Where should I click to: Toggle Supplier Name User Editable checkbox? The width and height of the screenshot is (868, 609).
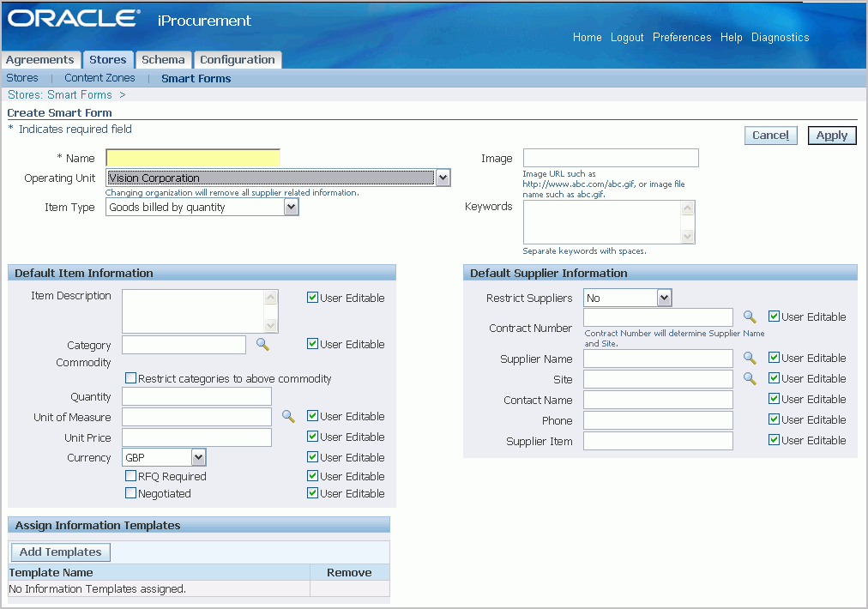774,358
